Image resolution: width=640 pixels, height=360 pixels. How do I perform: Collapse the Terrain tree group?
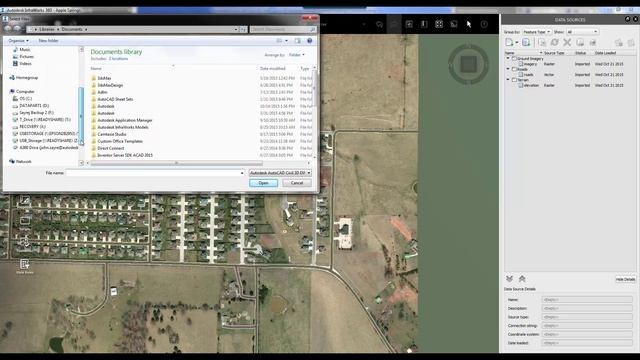[508, 80]
